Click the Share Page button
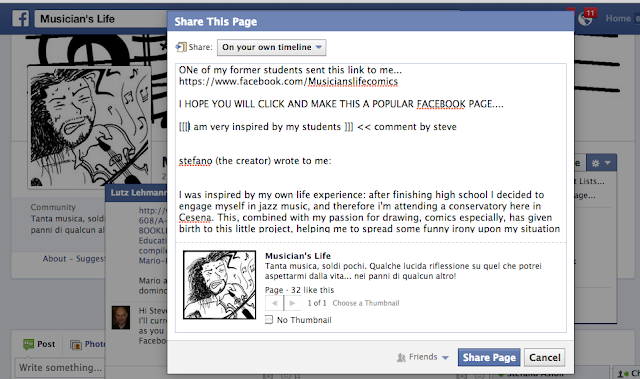The width and height of the screenshot is (640, 379). [x=489, y=357]
